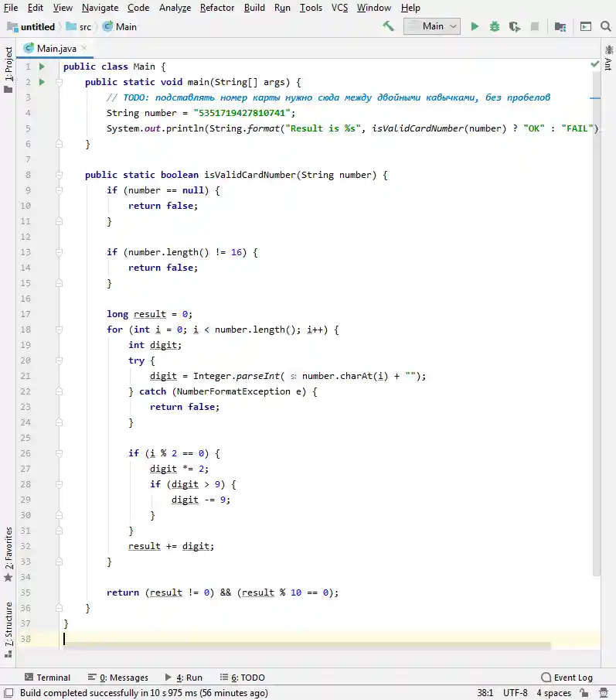Collapse if block fold marker on line 26

[59, 453]
